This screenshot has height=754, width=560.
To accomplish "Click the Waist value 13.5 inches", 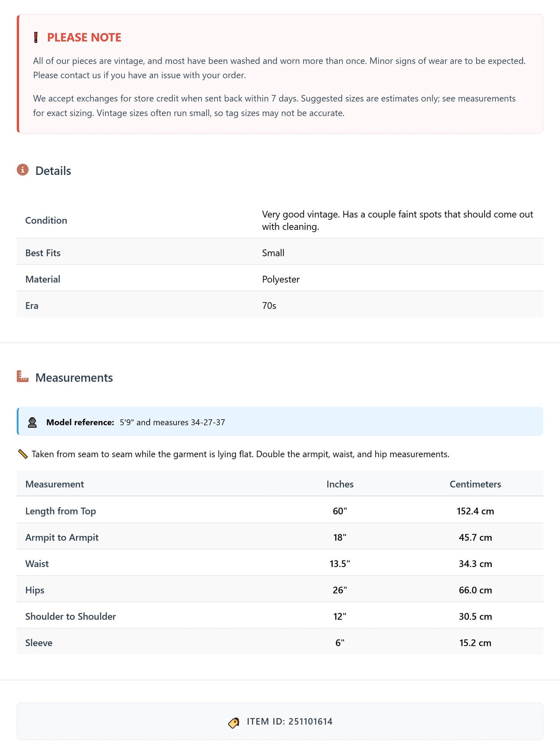I will coord(340,564).
